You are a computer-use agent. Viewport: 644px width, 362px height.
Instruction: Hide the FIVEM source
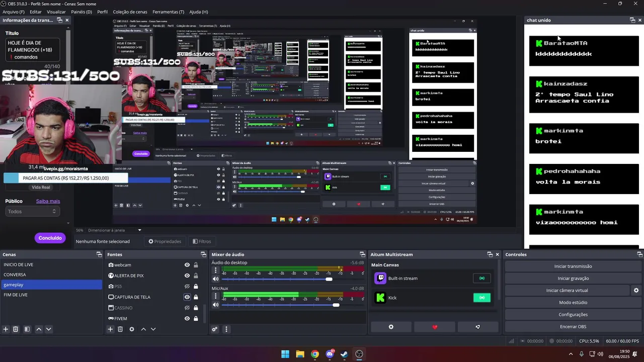click(187, 318)
